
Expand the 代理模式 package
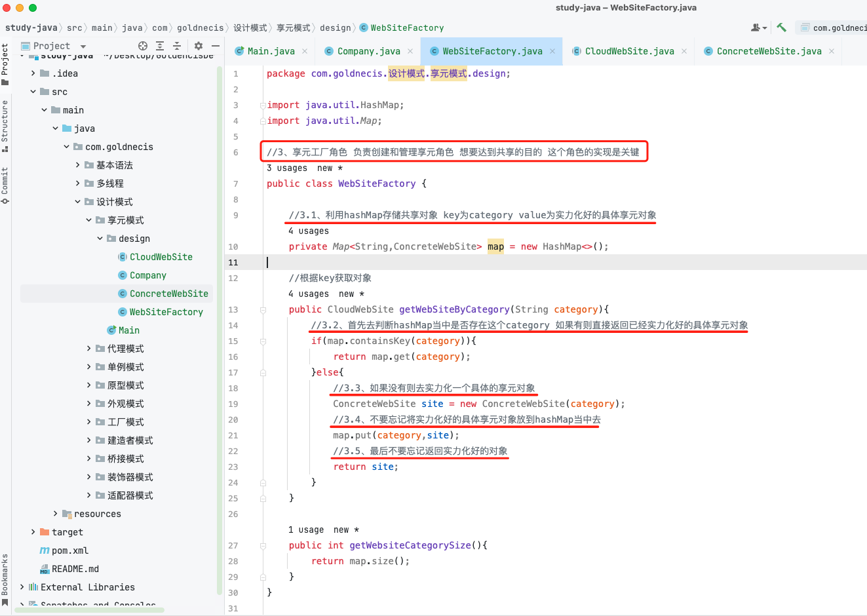pyautogui.click(x=89, y=349)
